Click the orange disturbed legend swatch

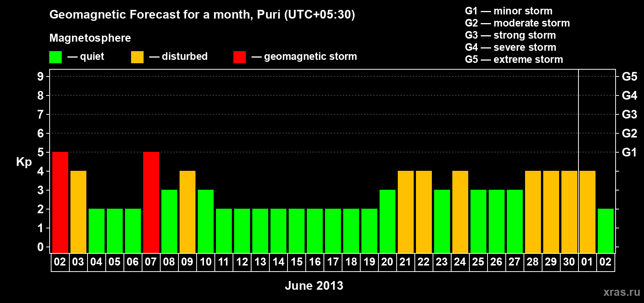coord(137,57)
